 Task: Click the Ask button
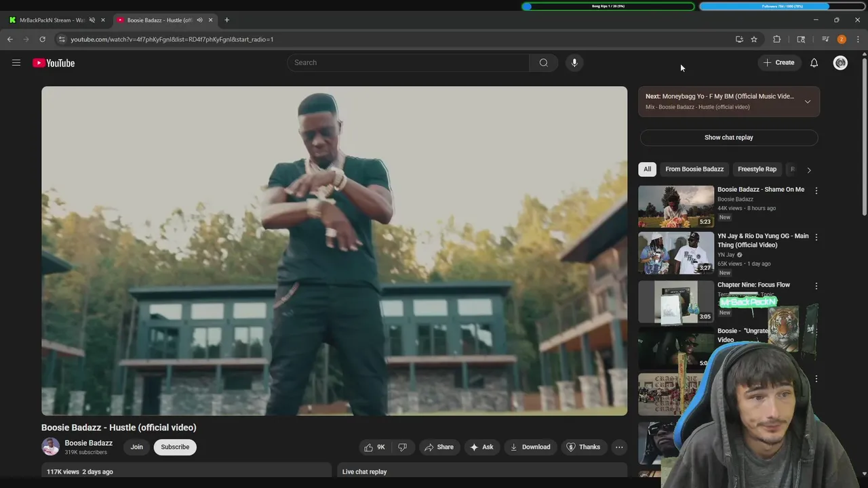pyautogui.click(x=481, y=447)
